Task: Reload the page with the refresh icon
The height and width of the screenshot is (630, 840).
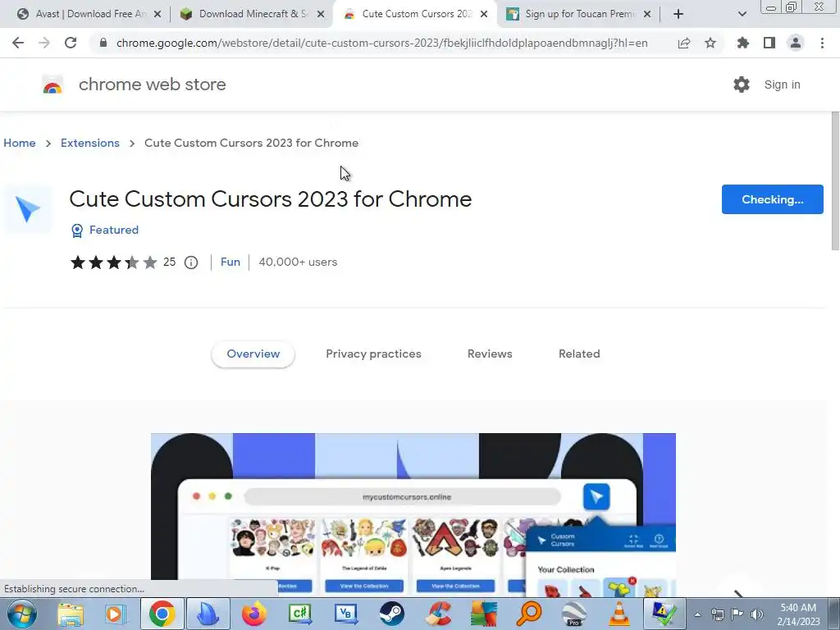Action: (x=71, y=43)
